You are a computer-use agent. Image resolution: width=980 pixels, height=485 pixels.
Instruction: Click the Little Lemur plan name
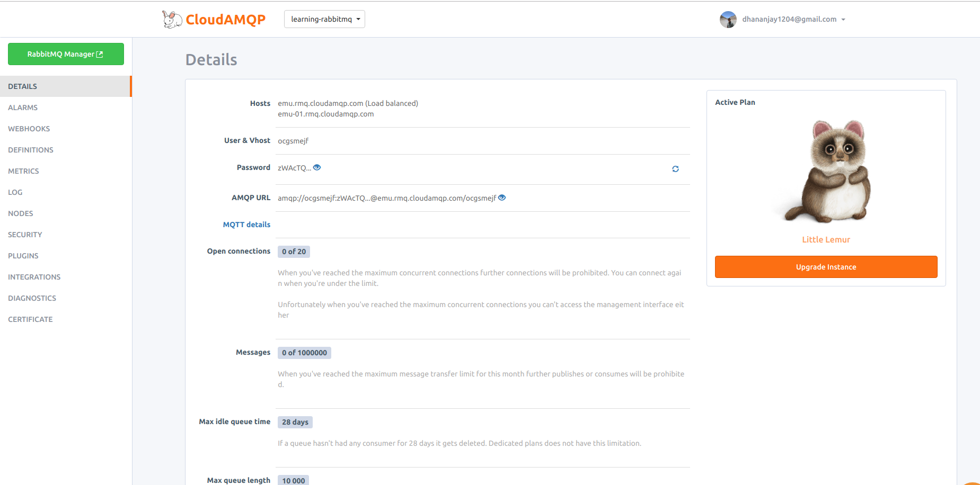(826, 239)
